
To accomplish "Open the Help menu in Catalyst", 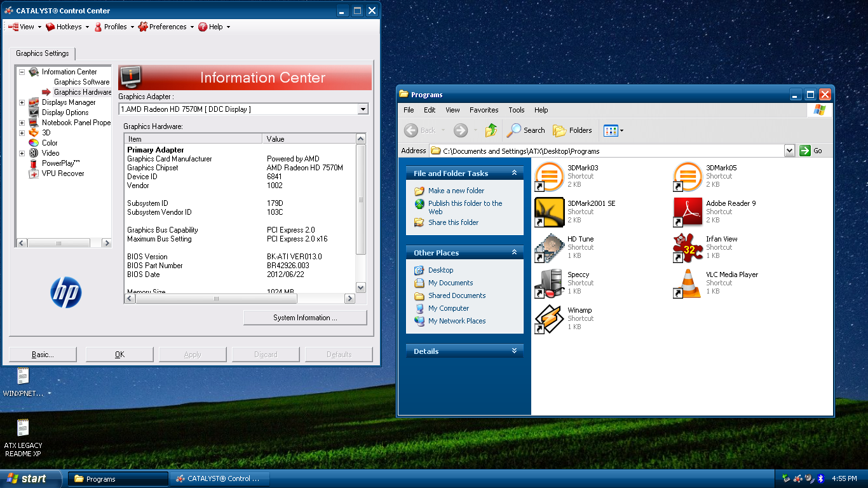I will (x=214, y=27).
